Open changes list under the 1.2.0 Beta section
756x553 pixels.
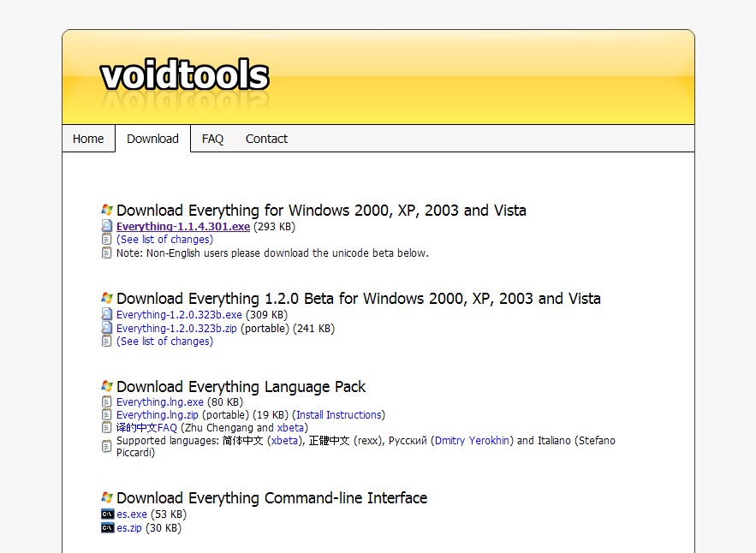point(164,342)
